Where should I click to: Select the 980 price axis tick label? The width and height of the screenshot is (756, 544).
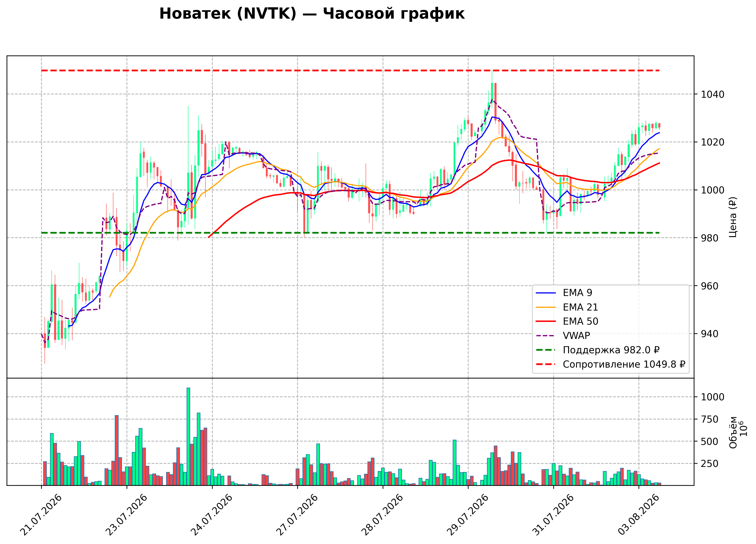[x=710, y=238]
